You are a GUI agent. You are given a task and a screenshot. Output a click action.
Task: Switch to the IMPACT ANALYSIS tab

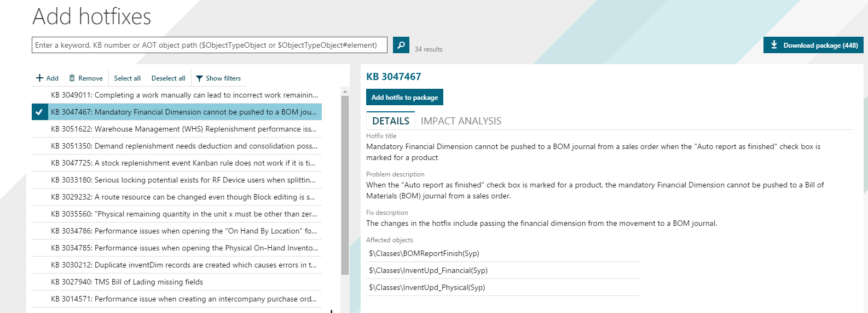(461, 121)
